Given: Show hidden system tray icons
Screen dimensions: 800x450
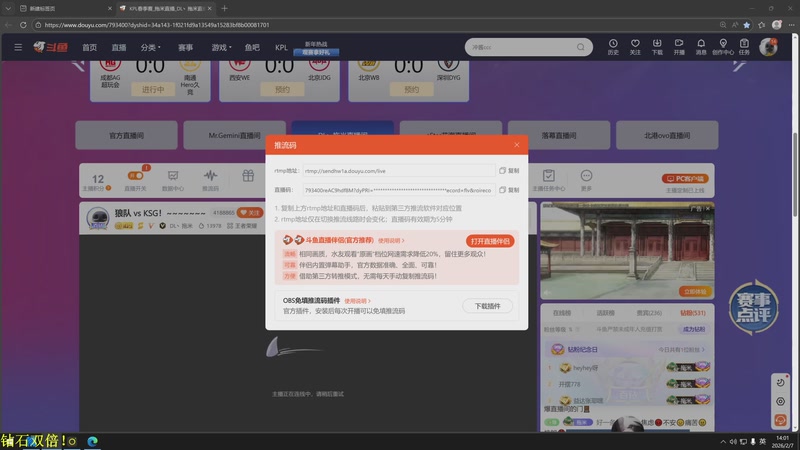Looking at the screenshot, I should tap(723, 441).
